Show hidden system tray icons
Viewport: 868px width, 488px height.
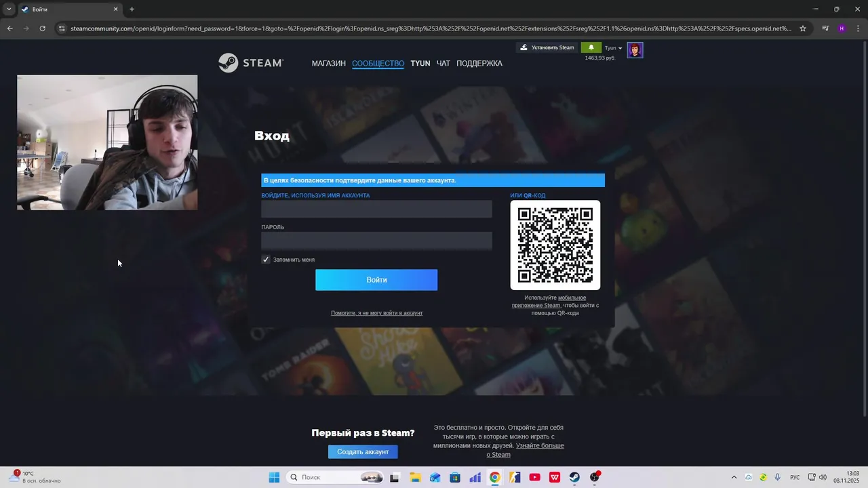click(734, 477)
